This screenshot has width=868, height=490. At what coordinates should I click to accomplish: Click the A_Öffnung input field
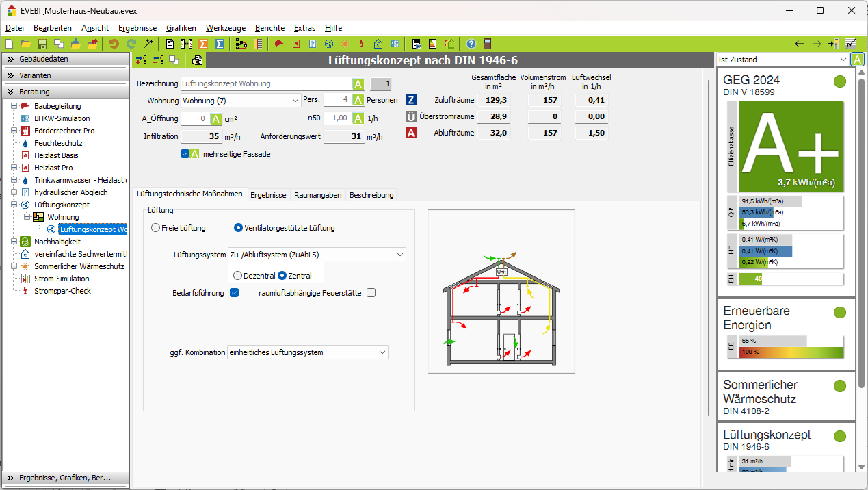pyautogui.click(x=194, y=118)
